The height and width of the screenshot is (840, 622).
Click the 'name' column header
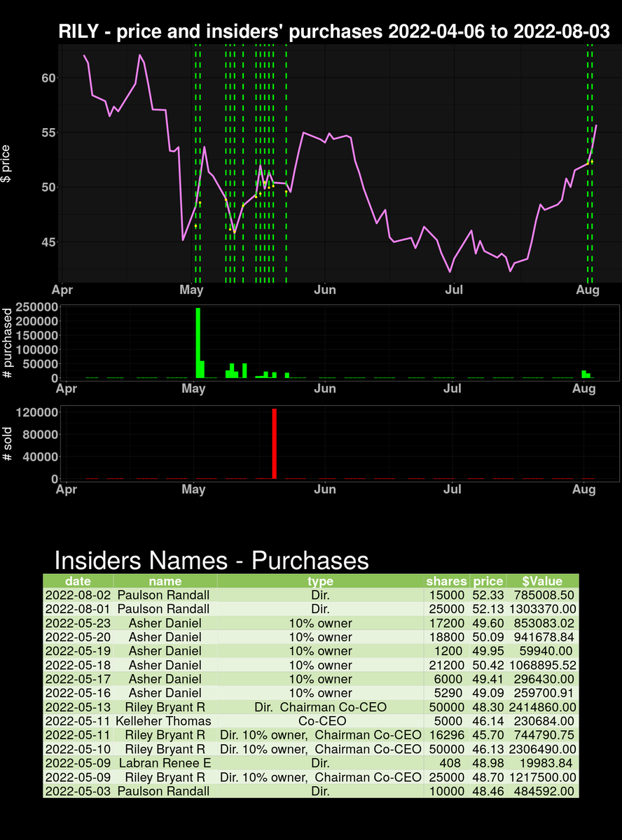(165, 581)
